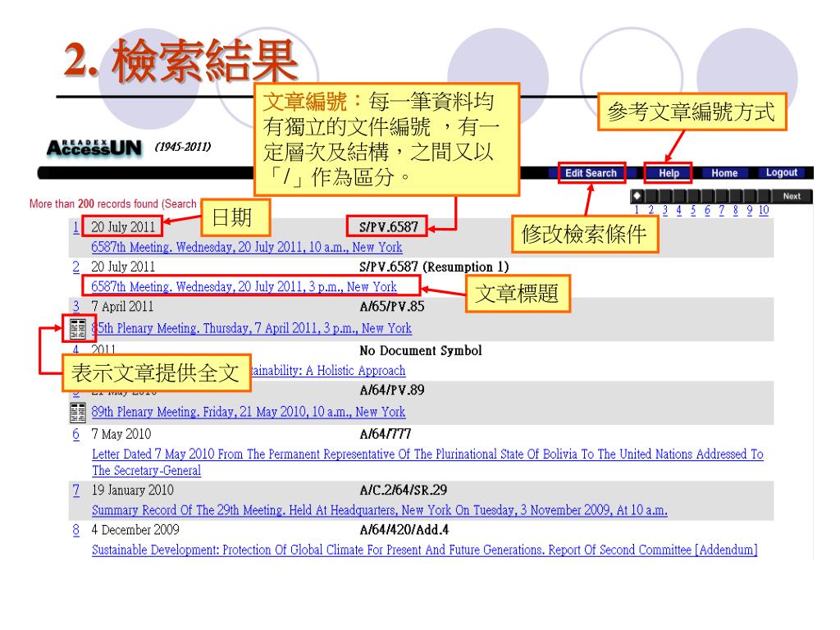Go to results page 3
This screenshot has height=630, width=840.
coord(664,210)
